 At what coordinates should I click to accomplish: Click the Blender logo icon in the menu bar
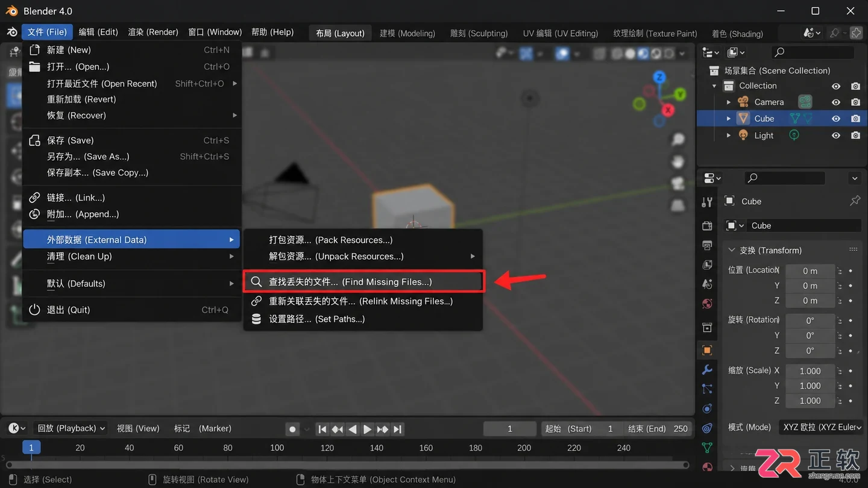point(12,32)
